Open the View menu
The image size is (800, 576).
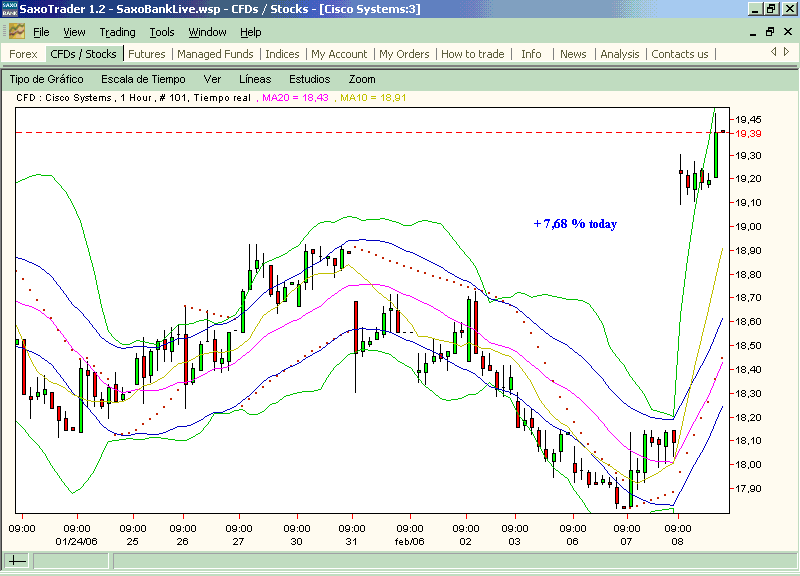74,32
